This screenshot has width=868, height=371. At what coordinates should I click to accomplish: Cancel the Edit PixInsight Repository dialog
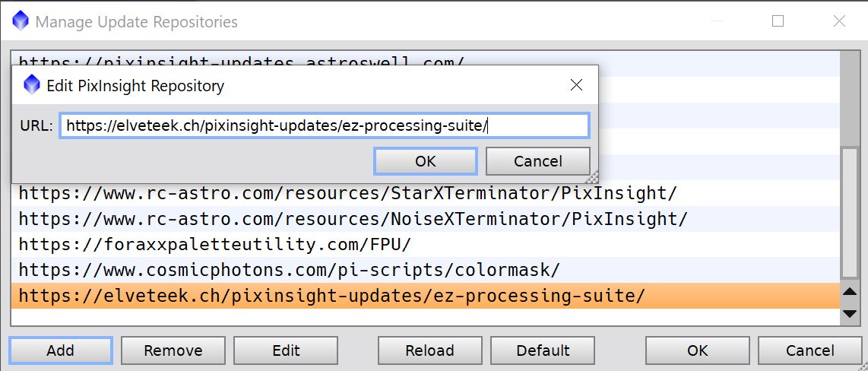pyautogui.click(x=537, y=161)
